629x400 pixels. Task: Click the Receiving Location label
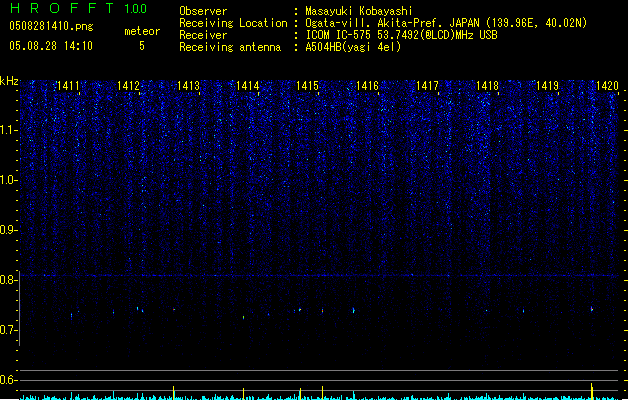[233, 23]
